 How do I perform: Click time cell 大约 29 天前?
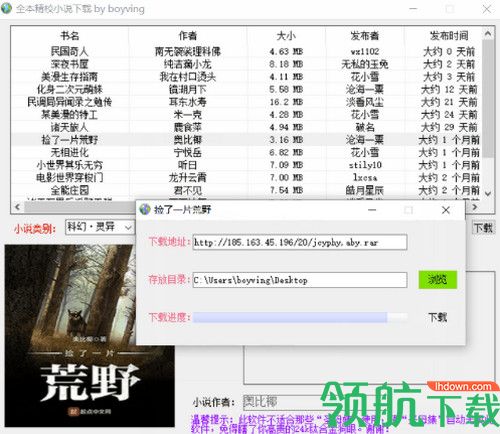449,127
